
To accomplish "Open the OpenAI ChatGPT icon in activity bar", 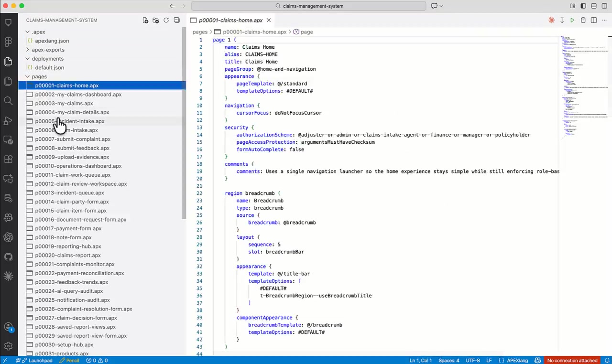I will (x=8, y=237).
